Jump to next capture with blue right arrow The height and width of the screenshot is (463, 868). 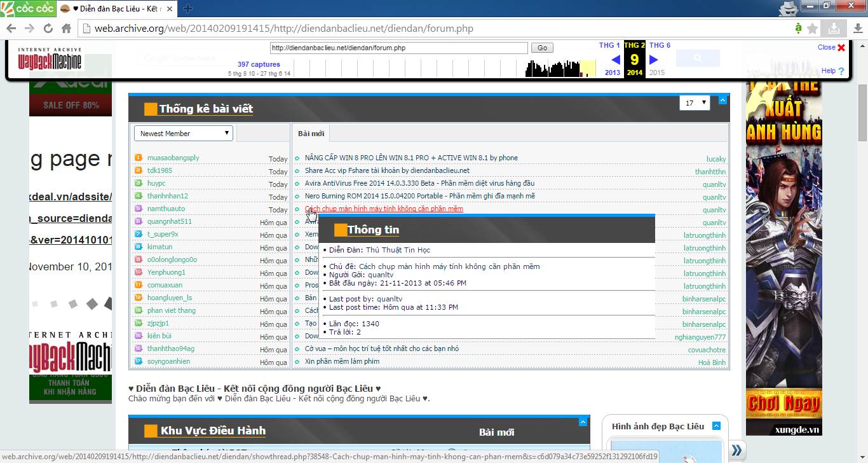[654, 60]
